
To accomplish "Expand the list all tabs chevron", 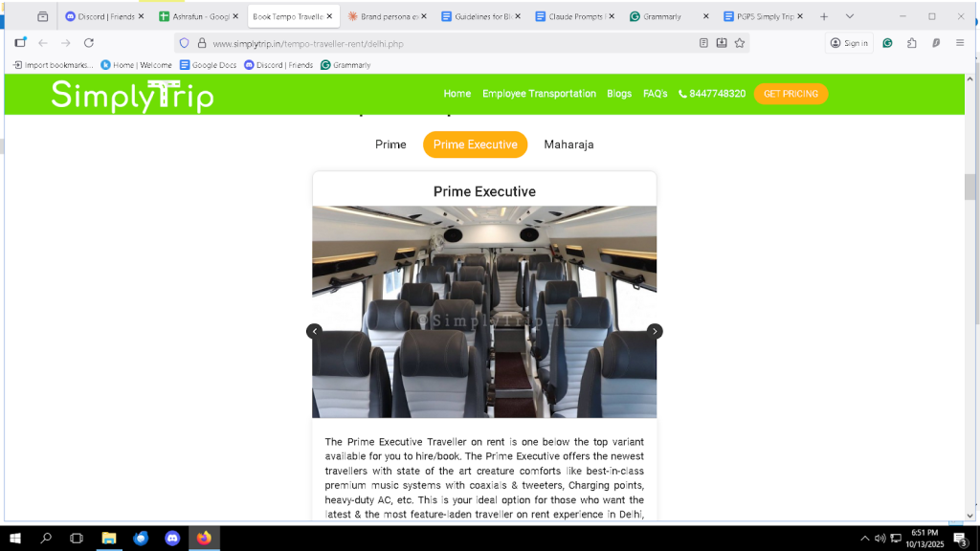I will click(850, 17).
